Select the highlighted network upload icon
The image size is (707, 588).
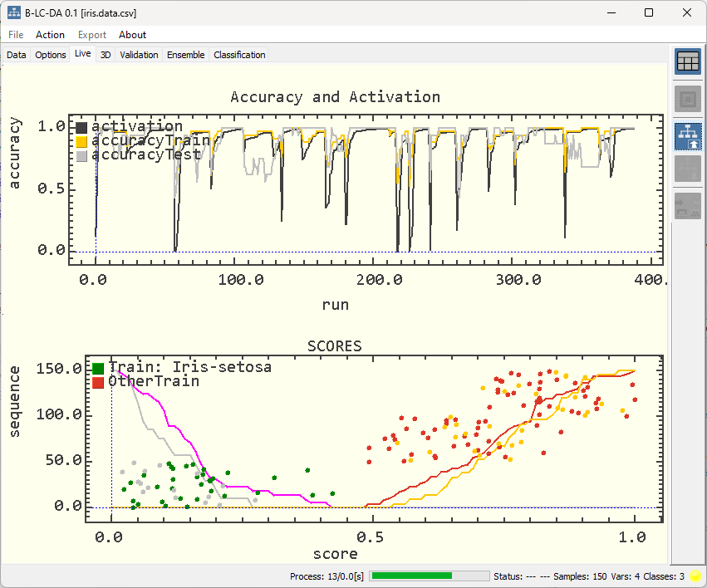[x=688, y=135]
